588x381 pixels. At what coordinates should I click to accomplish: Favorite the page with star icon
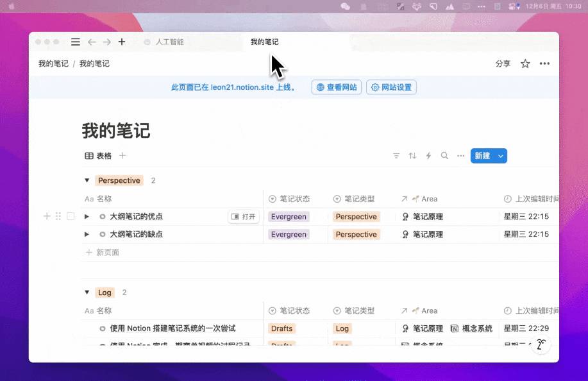pyautogui.click(x=525, y=63)
